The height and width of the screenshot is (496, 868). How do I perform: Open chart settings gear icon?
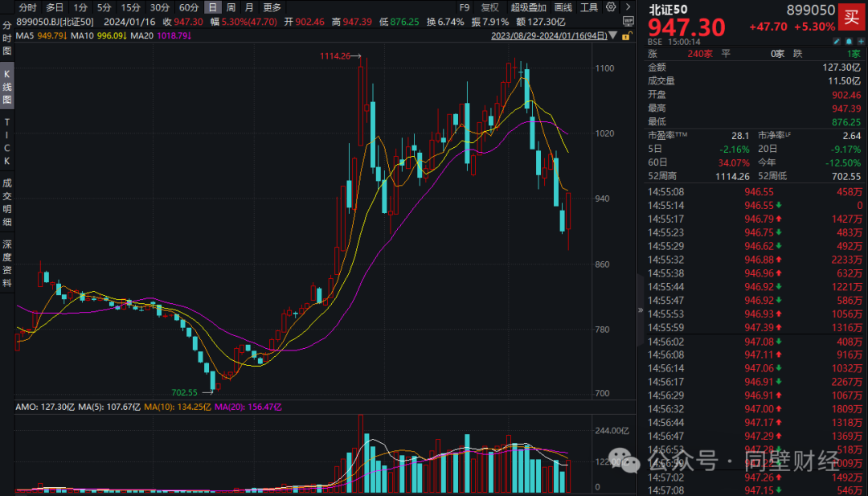click(x=611, y=7)
